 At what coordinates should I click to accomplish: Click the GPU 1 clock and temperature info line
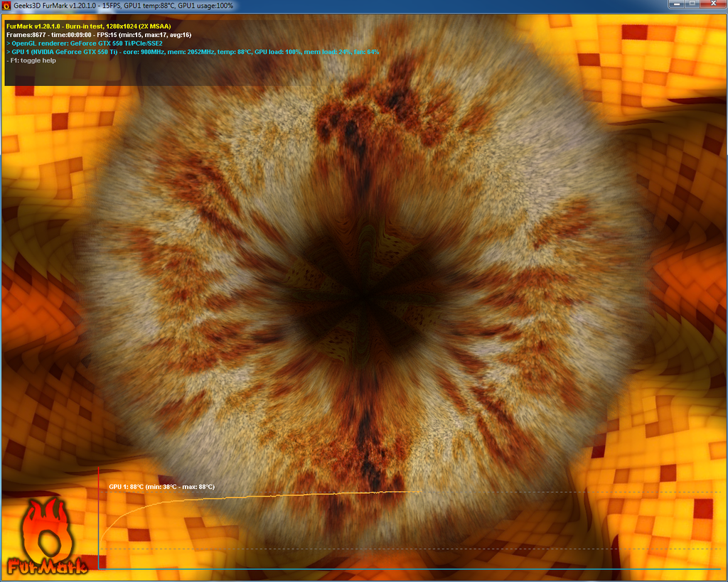192,51
